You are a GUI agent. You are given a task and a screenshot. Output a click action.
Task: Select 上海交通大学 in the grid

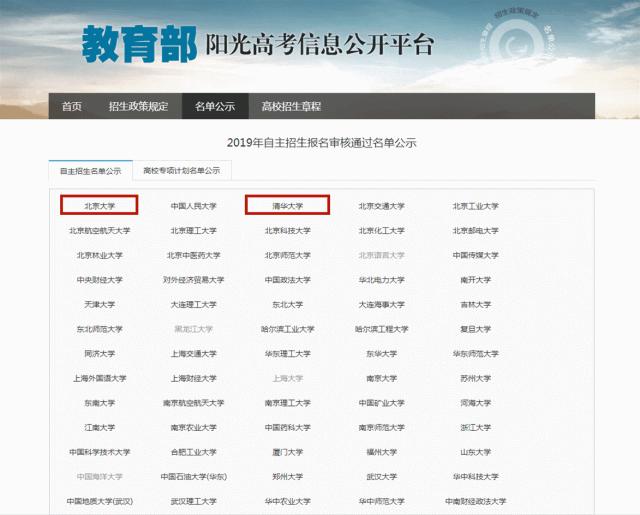(x=193, y=354)
